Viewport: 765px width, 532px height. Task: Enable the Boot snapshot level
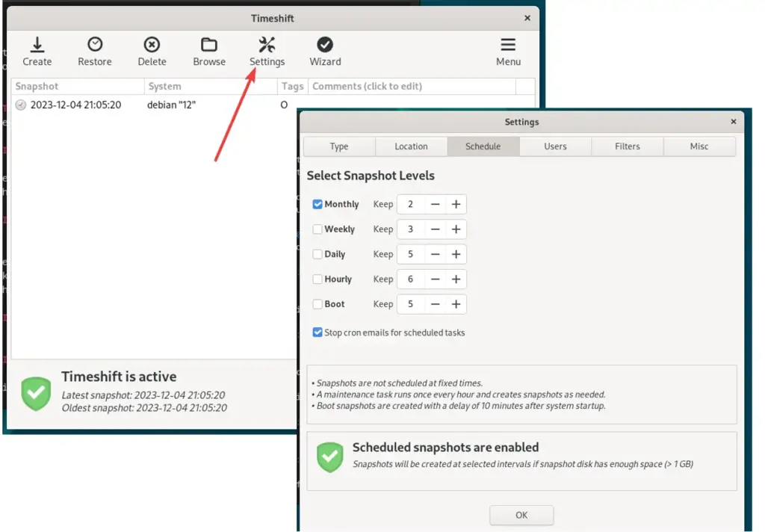click(317, 303)
